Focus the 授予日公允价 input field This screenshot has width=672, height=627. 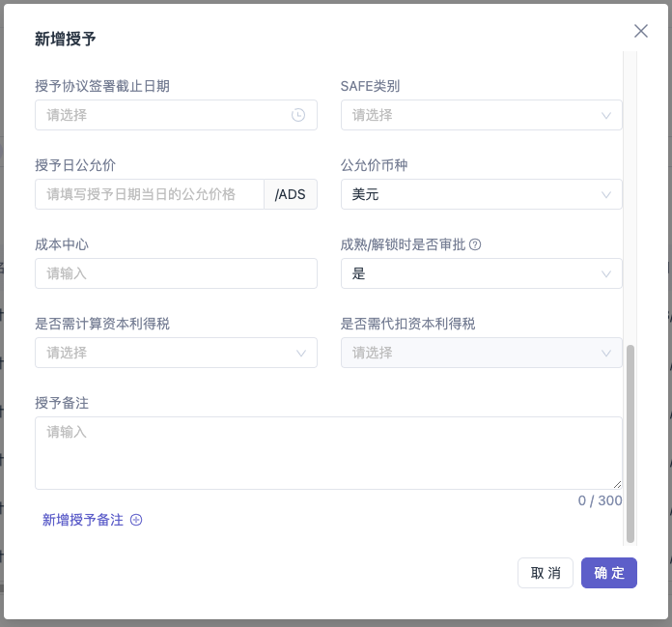(x=150, y=194)
